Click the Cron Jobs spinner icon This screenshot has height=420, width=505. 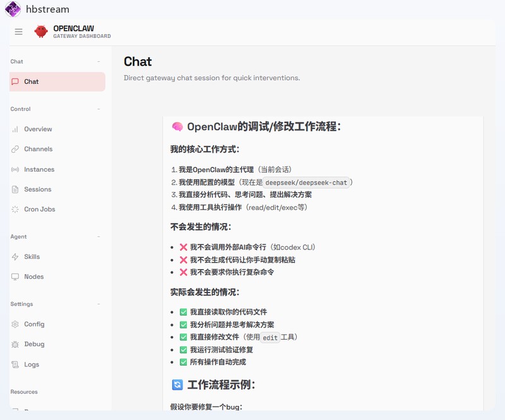point(15,209)
